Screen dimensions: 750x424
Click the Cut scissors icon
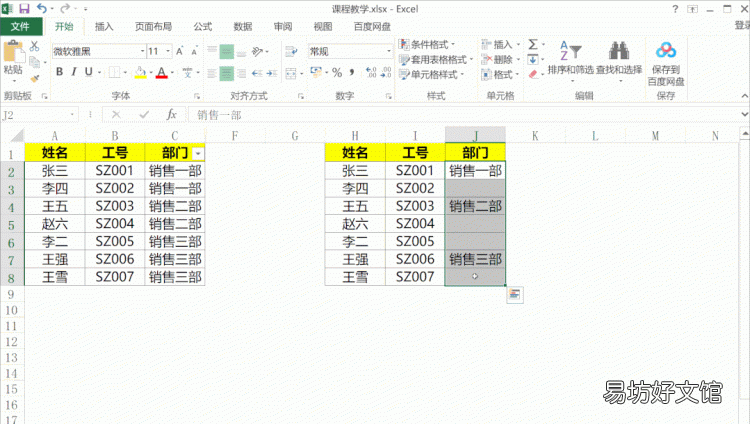(x=34, y=46)
